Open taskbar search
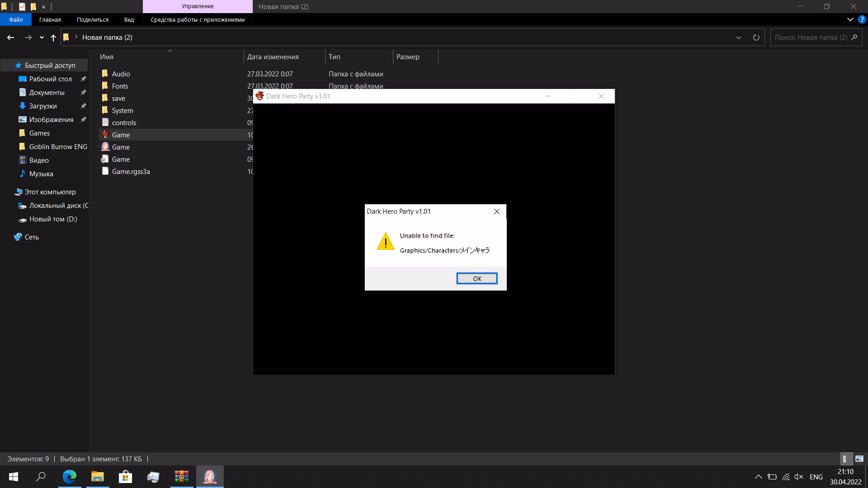Viewport: 868px width, 488px height. click(x=41, y=477)
